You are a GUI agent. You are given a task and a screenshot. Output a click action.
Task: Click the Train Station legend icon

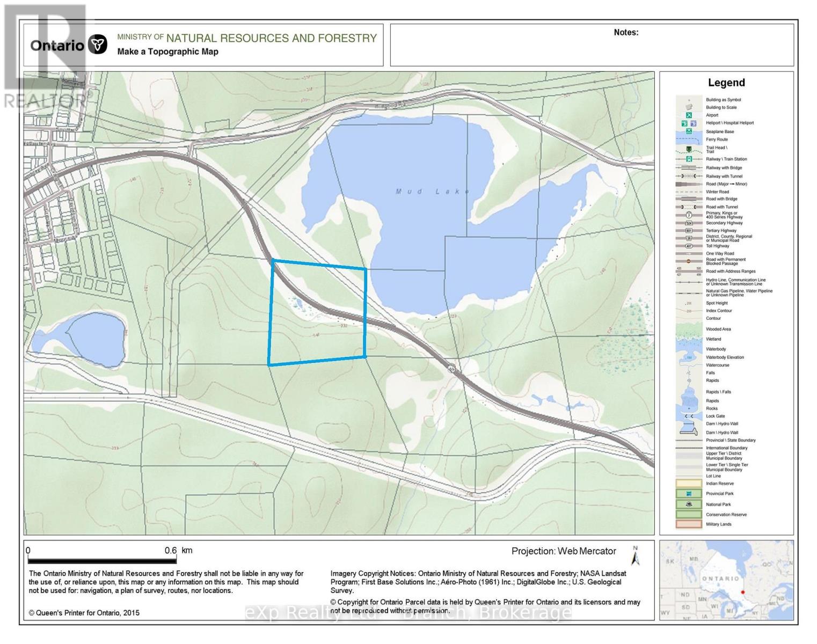click(x=689, y=159)
